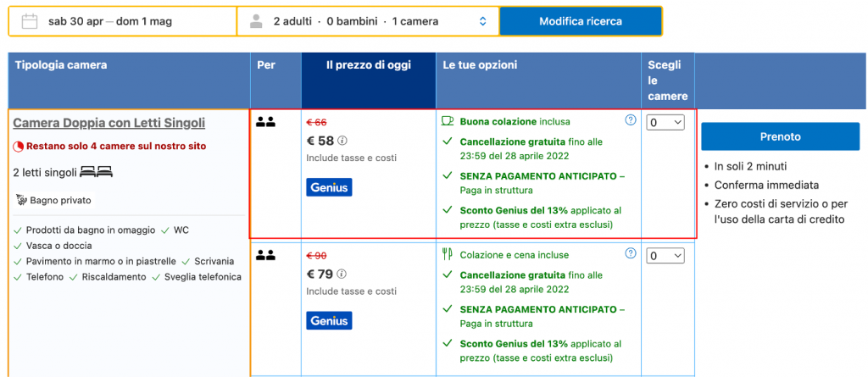Click the calendar icon in date field

pos(30,21)
